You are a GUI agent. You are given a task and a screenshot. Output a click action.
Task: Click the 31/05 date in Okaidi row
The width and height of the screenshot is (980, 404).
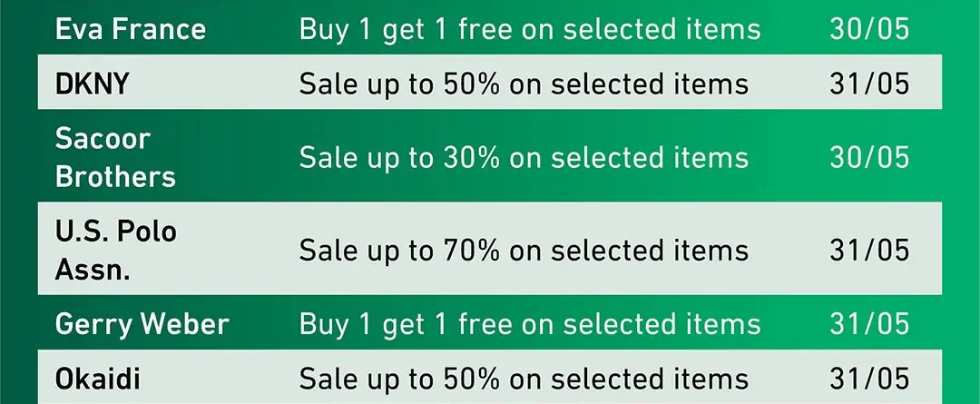click(x=868, y=379)
